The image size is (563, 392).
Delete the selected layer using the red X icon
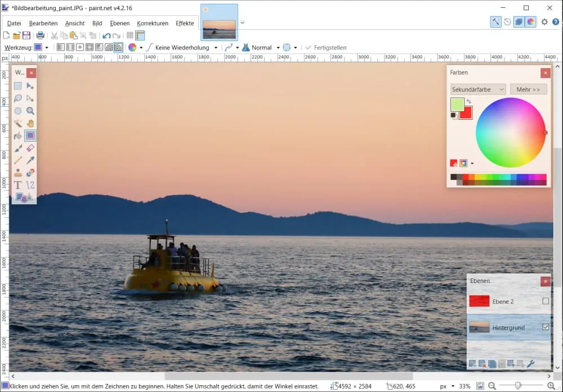[482, 364]
